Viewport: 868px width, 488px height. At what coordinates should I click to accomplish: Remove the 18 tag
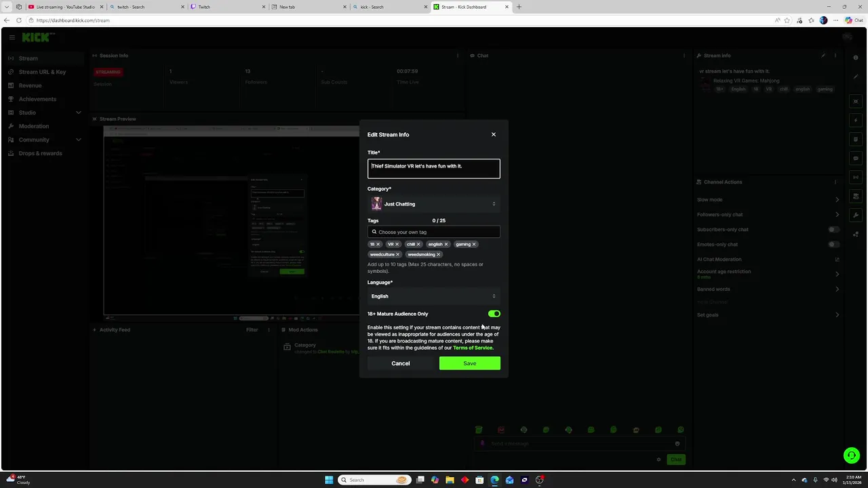[378, 244]
